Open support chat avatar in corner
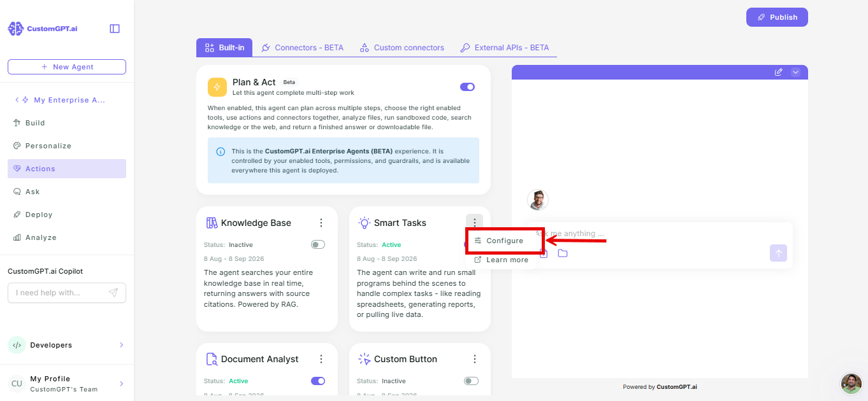The image size is (868, 401). point(851,384)
